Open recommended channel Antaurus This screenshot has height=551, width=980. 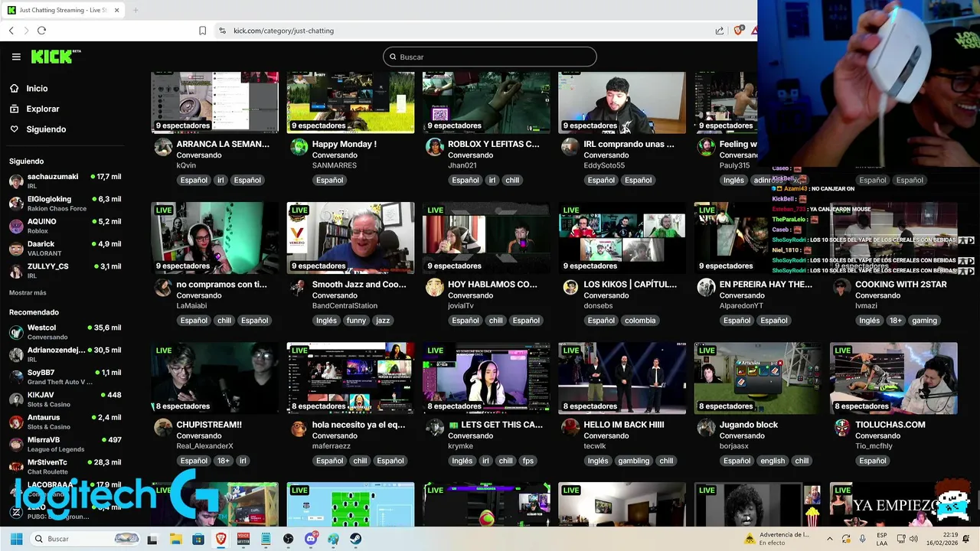click(x=65, y=422)
